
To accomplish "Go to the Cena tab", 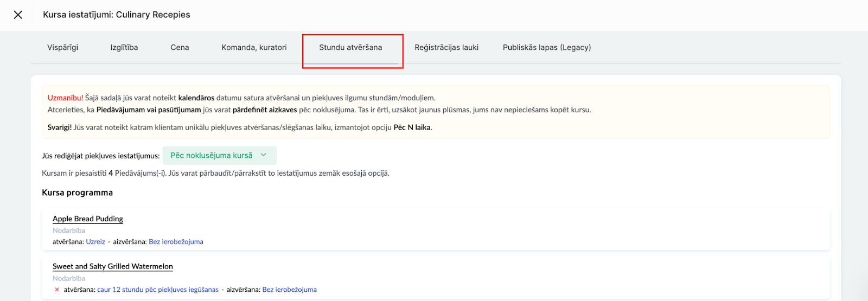I will tap(180, 48).
